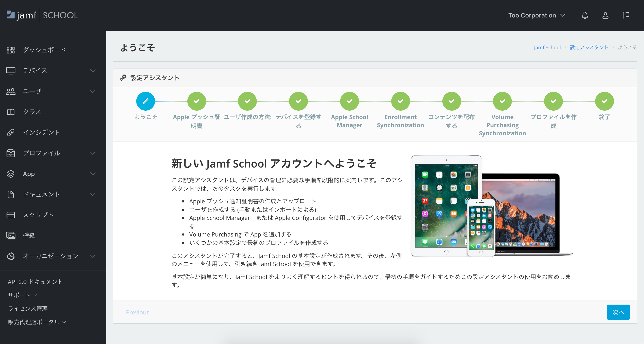The width and height of the screenshot is (644, 344).
Task: Click the Volume Purchasing で App を追加する bullet
Action: coord(240,234)
